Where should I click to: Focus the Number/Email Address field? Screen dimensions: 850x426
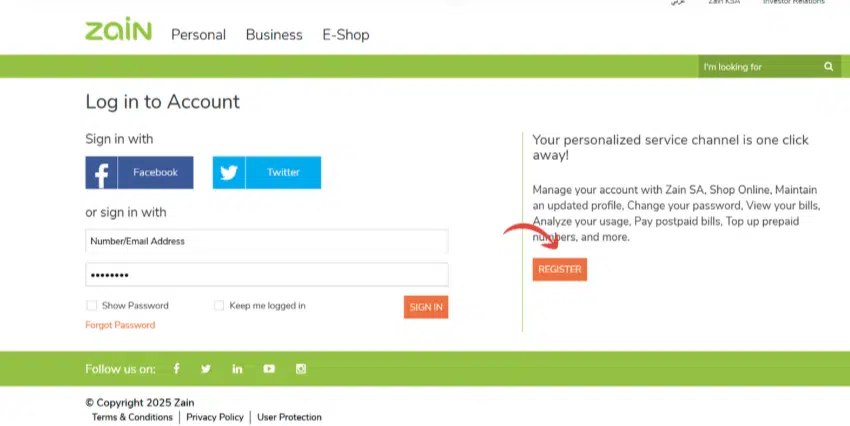266,241
